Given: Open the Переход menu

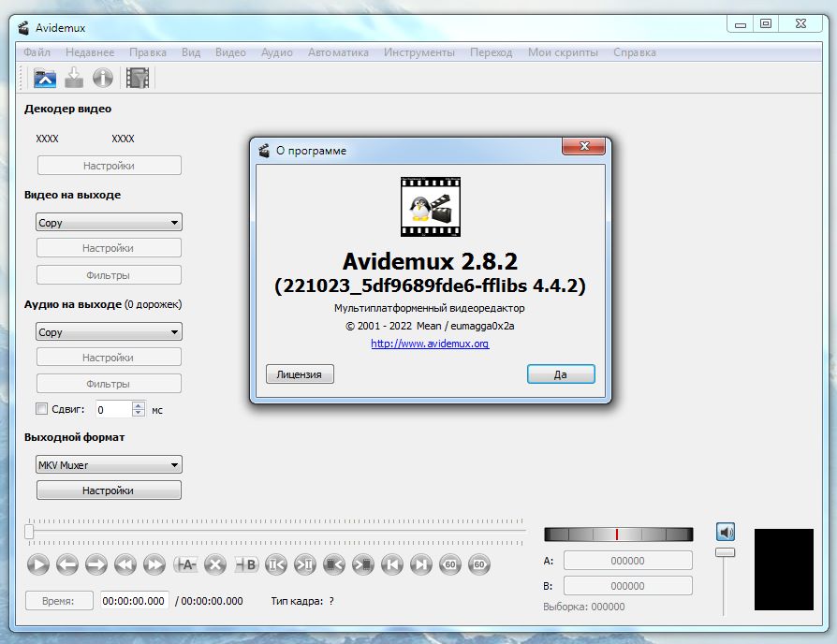Looking at the screenshot, I should click(492, 52).
